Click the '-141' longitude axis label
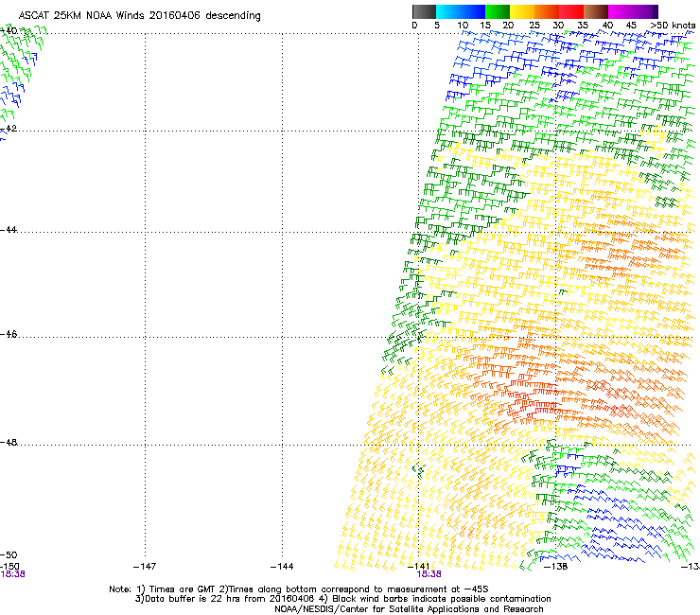Screen dimensions: 700x615 pos(418,567)
